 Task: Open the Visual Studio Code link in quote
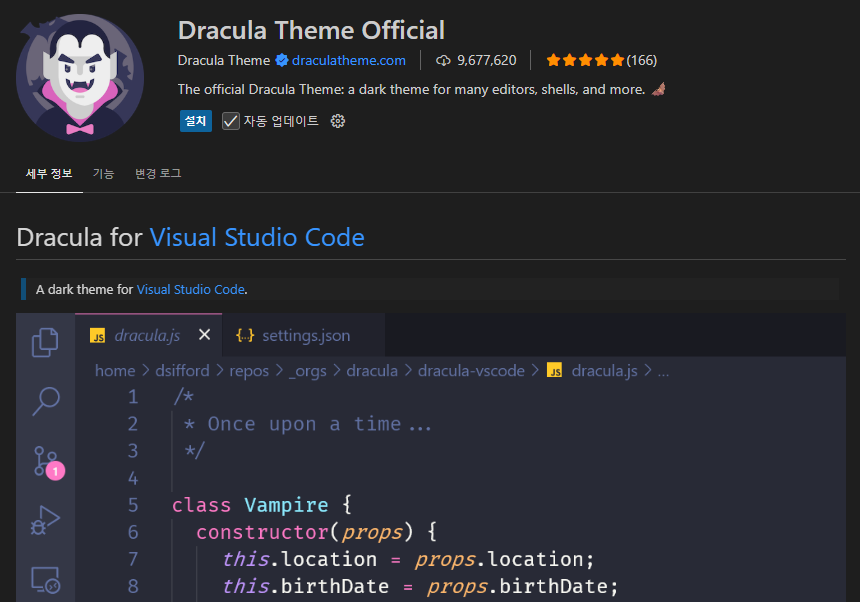pyautogui.click(x=191, y=289)
